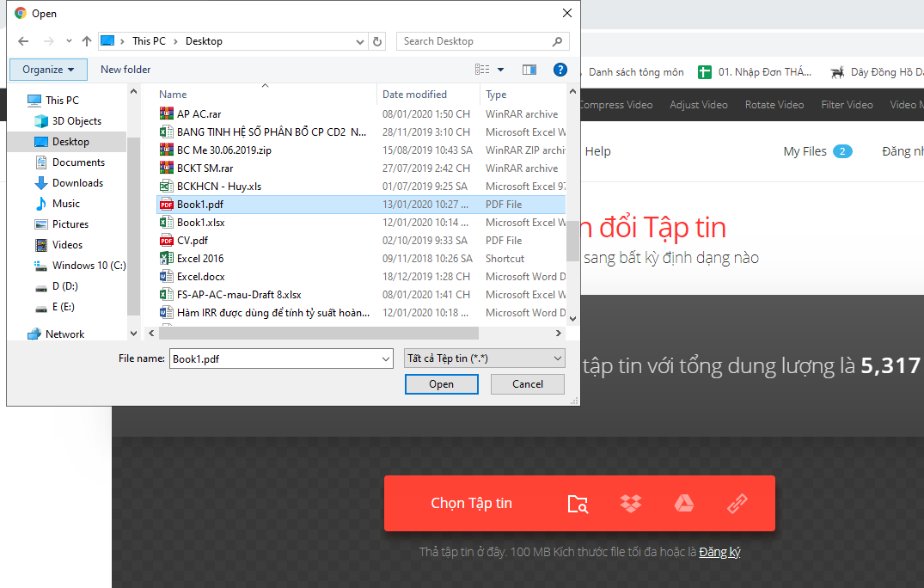This screenshot has height=588, width=924.
Task: Upload a file from Dropbox
Action: click(x=631, y=503)
